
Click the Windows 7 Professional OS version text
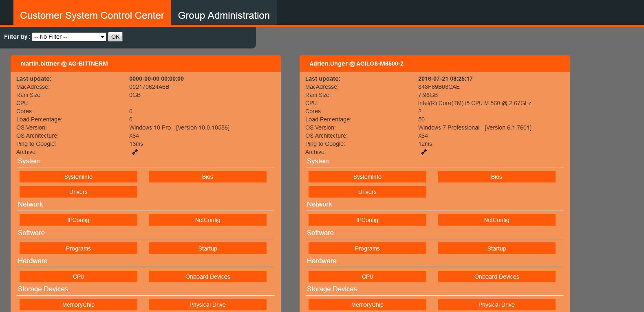pyautogui.click(x=475, y=127)
